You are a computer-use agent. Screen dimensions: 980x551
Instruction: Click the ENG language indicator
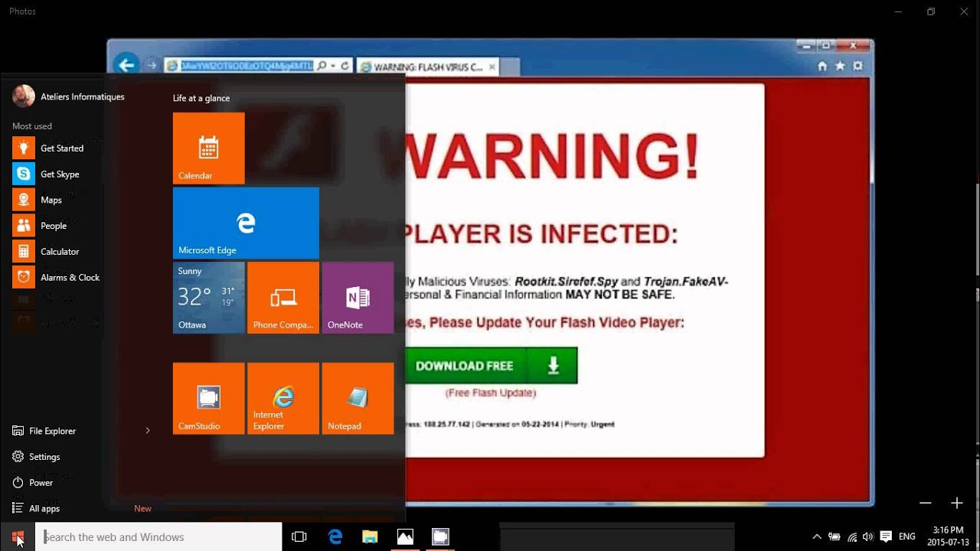coord(907,537)
